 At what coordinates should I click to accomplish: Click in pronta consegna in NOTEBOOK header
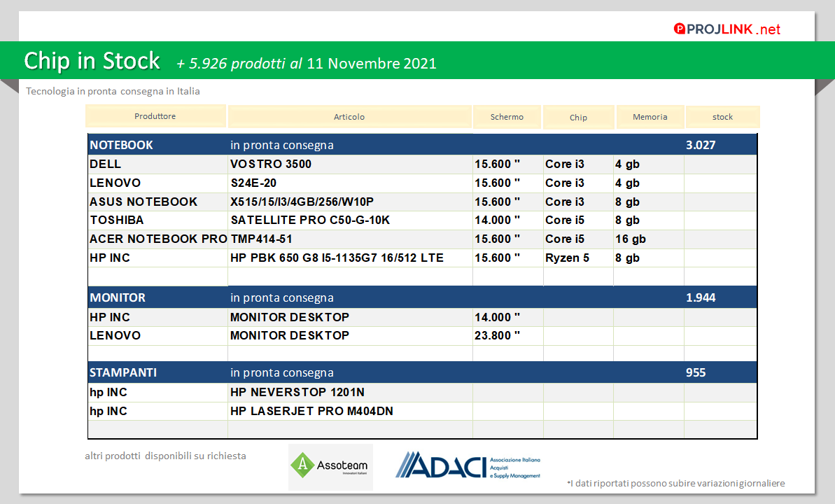pos(281,145)
